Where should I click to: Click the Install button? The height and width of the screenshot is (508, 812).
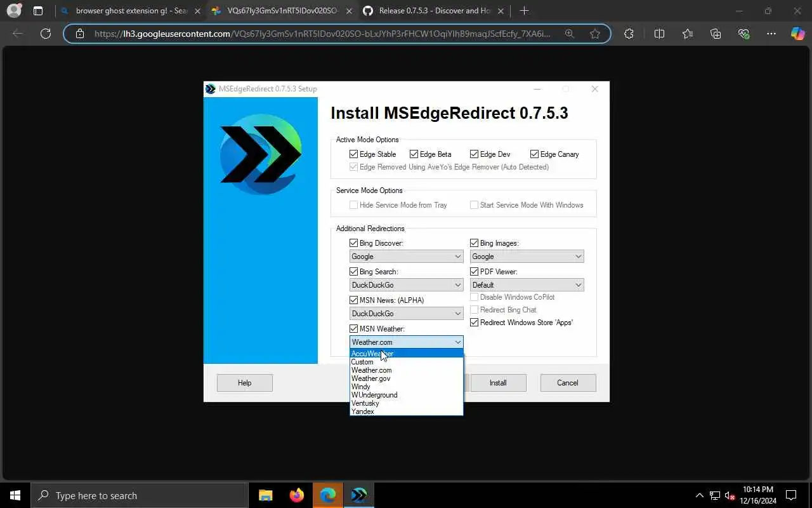click(x=498, y=383)
